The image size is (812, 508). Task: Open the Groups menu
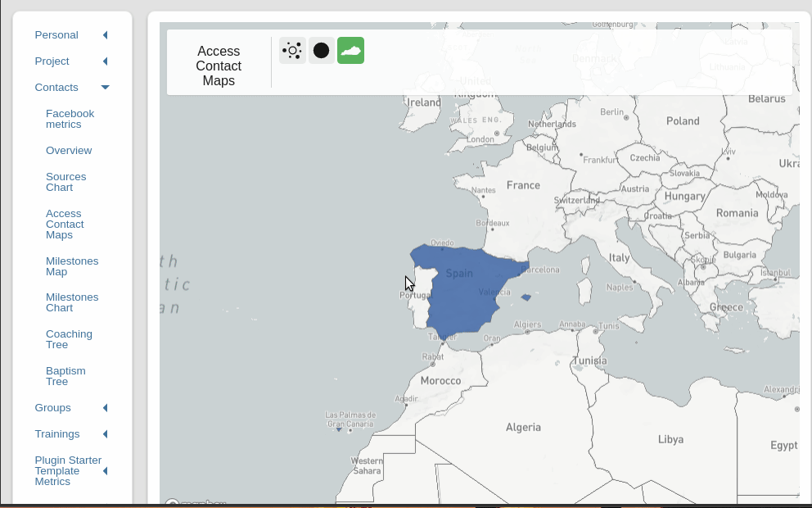tap(53, 408)
